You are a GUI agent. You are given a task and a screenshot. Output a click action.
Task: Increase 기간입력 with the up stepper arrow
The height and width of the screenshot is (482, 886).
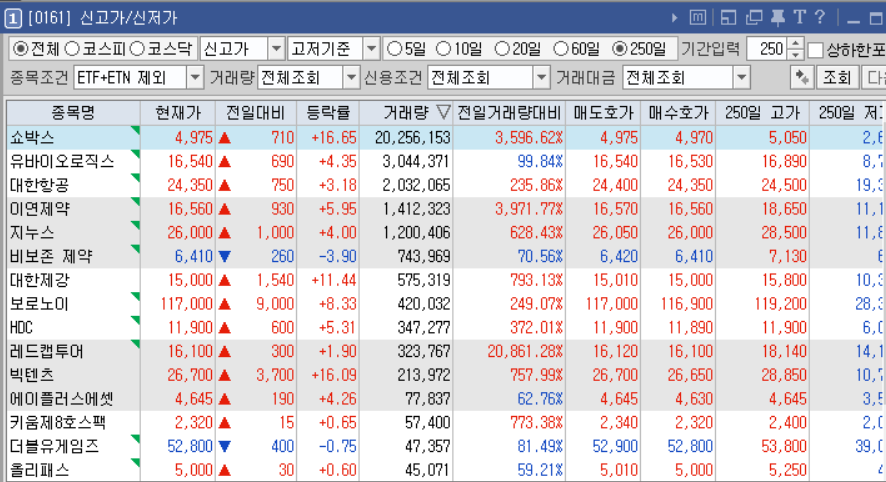coord(796,43)
